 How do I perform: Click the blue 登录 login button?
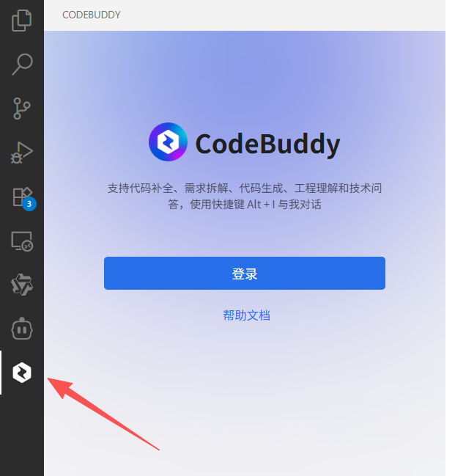[x=245, y=274]
